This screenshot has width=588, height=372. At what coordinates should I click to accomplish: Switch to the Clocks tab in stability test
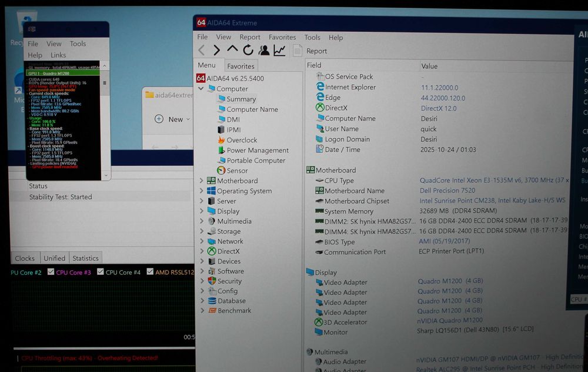coord(25,258)
